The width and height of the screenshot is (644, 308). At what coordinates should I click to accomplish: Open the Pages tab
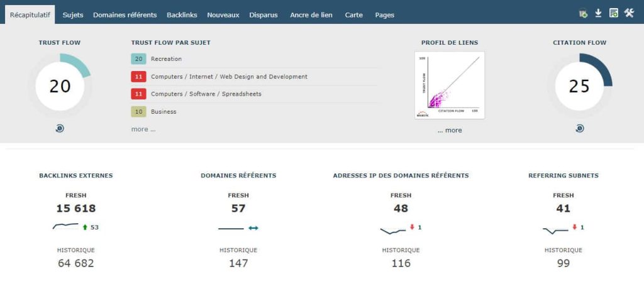384,15
